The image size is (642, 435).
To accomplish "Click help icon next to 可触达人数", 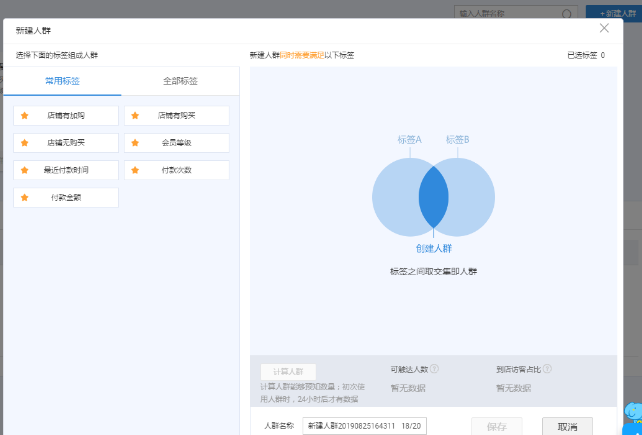I will click(x=435, y=369).
